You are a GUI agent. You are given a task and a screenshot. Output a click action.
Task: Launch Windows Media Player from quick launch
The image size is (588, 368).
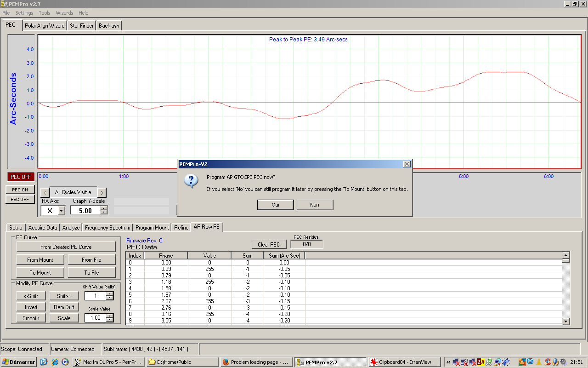[65, 362]
